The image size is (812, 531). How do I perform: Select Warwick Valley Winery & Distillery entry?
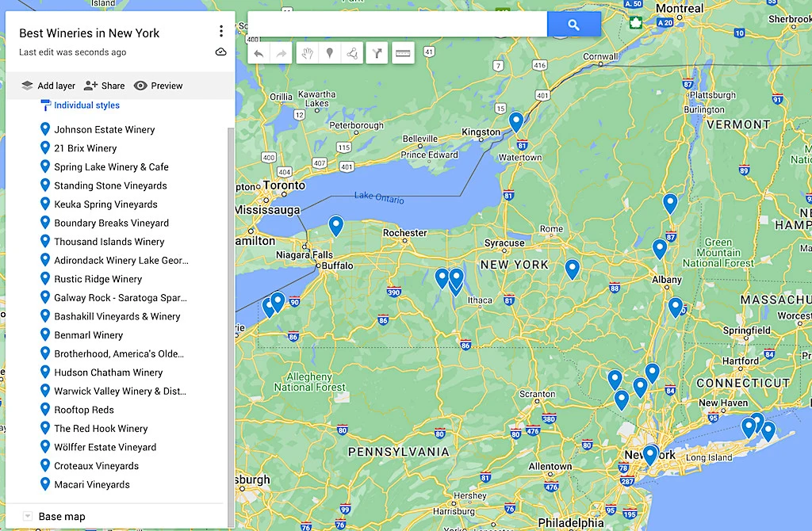pyautogui.click(x=121, y=391)
